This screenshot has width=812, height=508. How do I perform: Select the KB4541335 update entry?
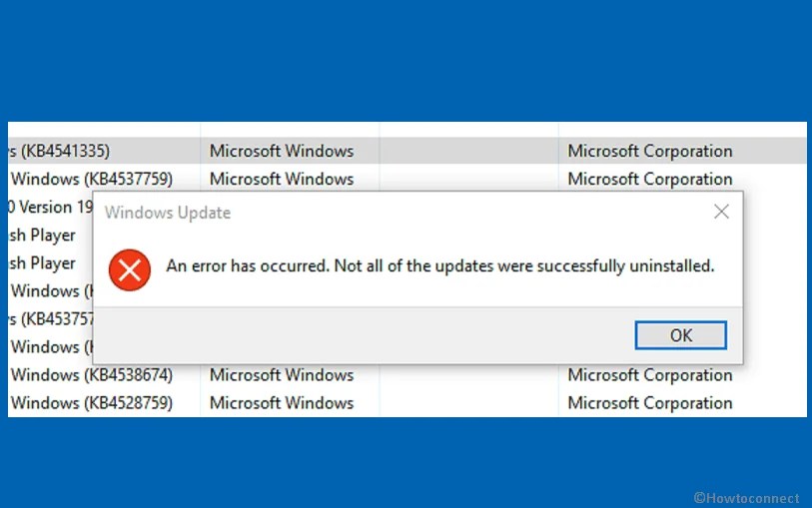coord(58,152)
